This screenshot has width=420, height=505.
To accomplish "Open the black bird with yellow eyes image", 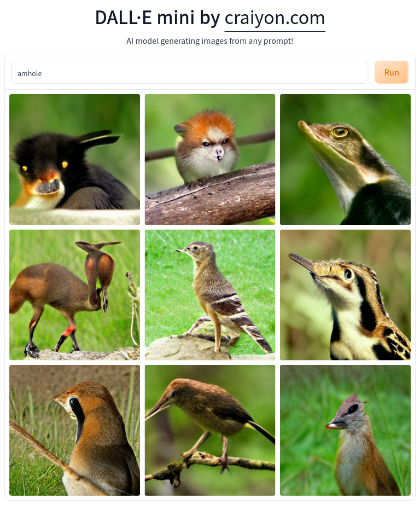I will coord(75,159).
